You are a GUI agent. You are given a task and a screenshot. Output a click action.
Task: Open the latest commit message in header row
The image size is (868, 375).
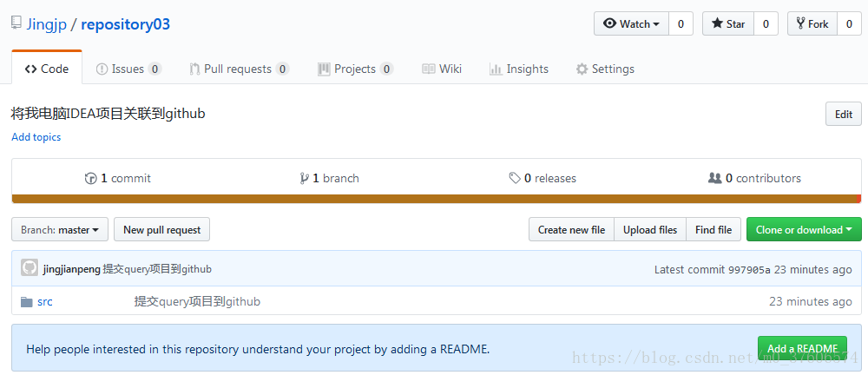[157, 269]
